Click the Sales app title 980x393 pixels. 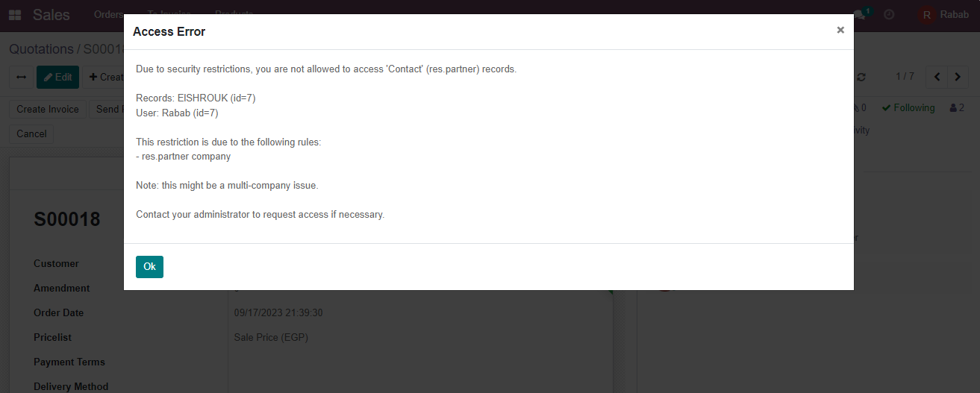point(52,15)
